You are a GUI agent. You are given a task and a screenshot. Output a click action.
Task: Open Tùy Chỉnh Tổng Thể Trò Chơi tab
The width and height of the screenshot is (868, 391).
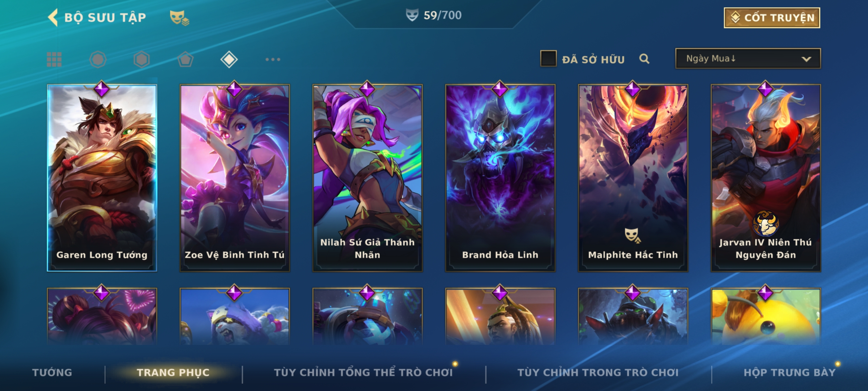(x=363, y=373)
